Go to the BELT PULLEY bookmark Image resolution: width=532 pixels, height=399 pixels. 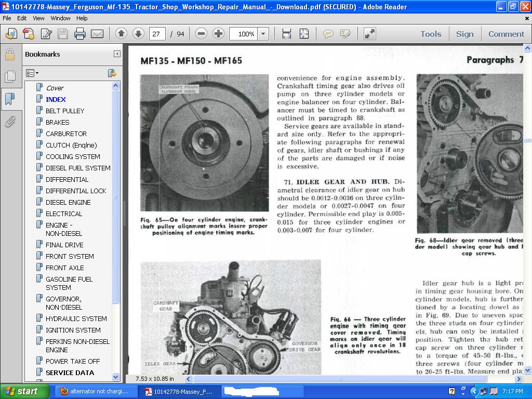(x=65, y=111)
